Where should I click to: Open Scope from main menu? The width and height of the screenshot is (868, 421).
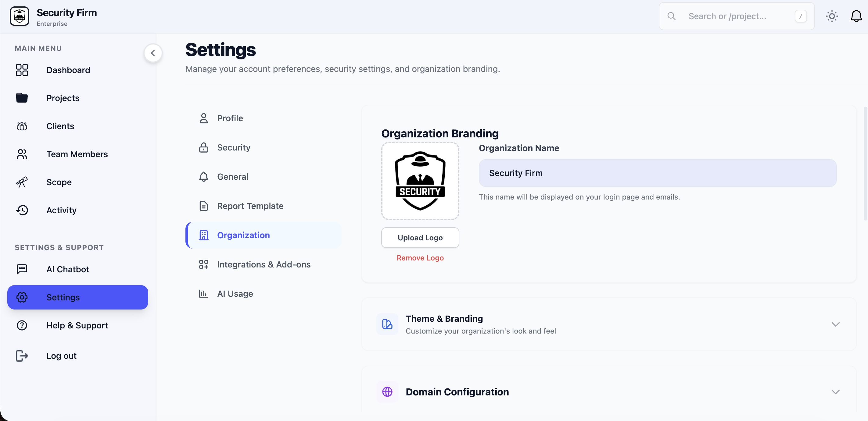click(78, 182)
